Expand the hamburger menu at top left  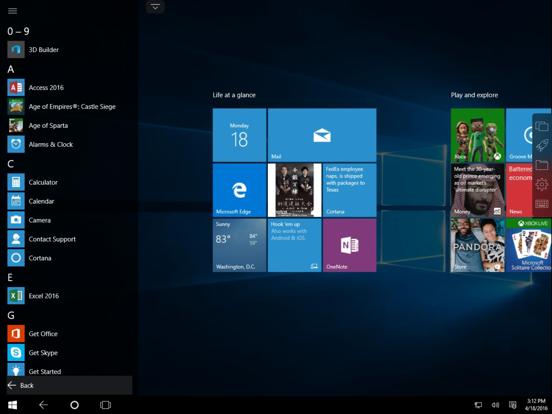13,11
